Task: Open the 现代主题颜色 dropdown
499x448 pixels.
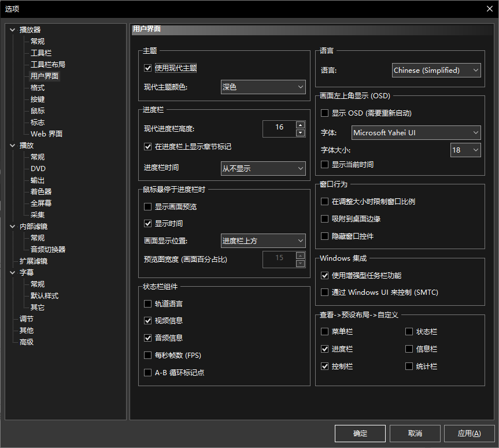Action: click(x=263, y=87)
